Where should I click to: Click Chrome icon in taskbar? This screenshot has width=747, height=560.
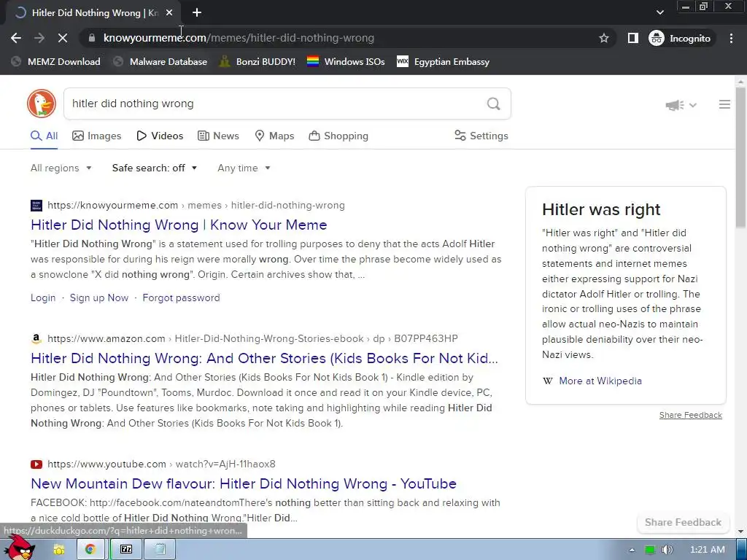coord(90,550)
